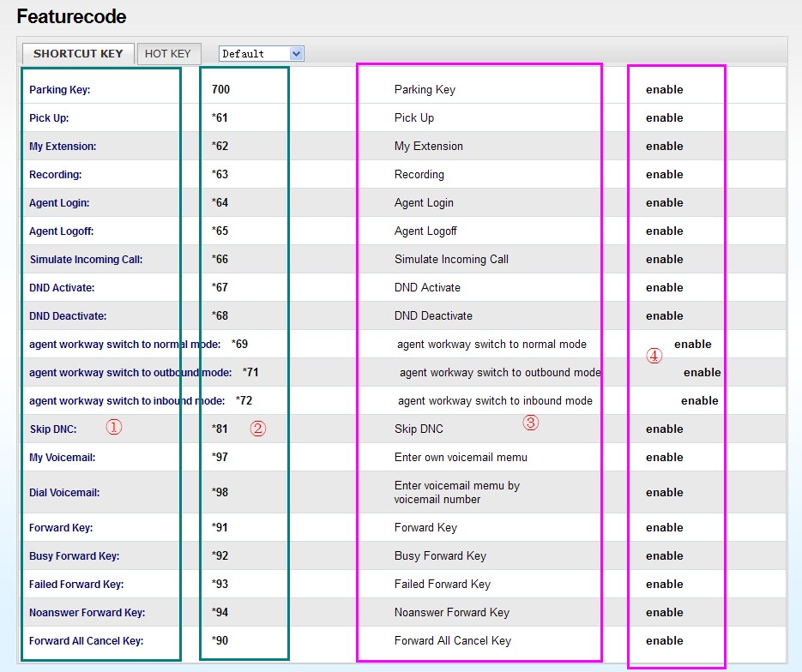Click the Parking Key code 700
This screenshot has width=802, height=672.
point(220,89)
